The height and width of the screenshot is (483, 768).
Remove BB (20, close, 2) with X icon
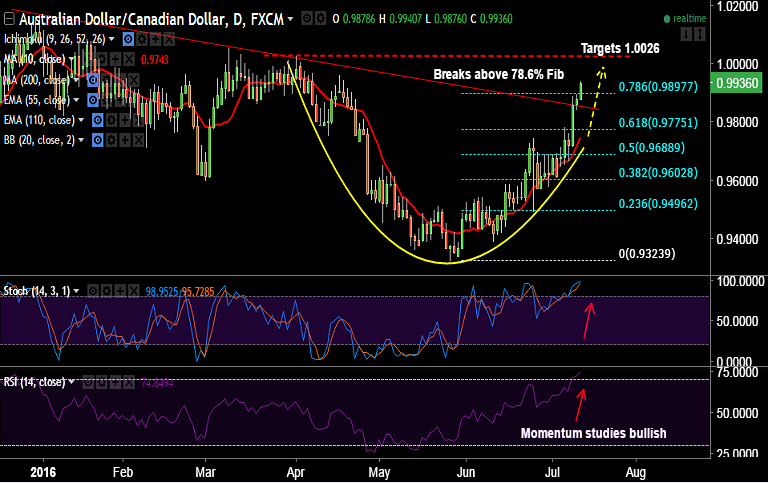(x=138, y=141)
